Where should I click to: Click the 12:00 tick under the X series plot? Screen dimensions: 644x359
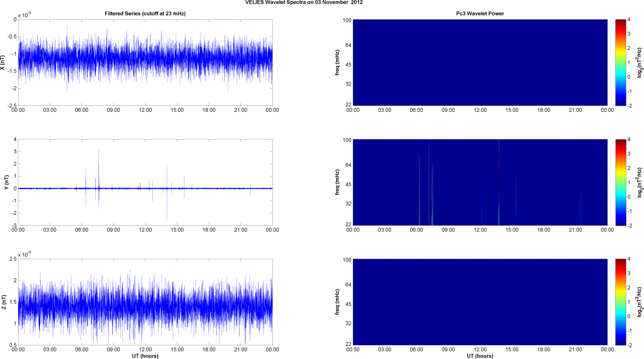click(x=145, y=110)
